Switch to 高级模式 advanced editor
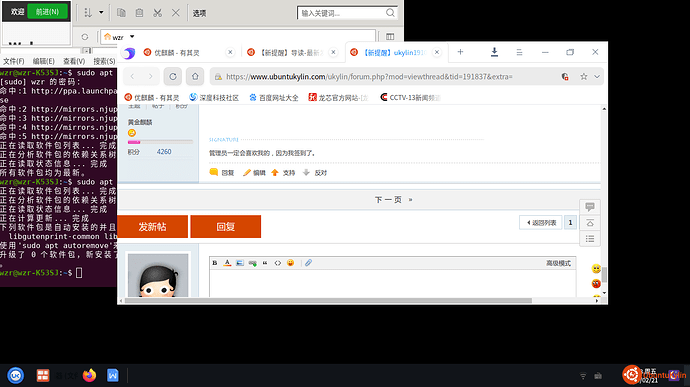This screenshot has height=387, width=690. coord(558,263)
